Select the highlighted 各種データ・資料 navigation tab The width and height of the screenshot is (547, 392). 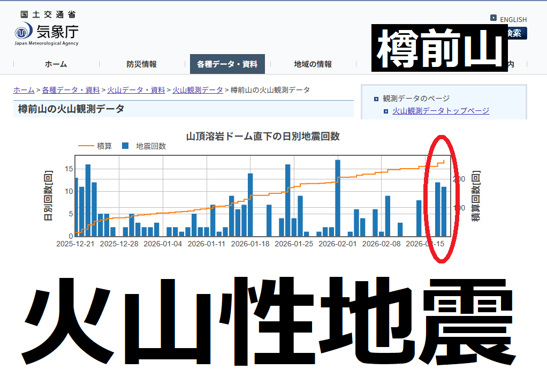[227, 64]
